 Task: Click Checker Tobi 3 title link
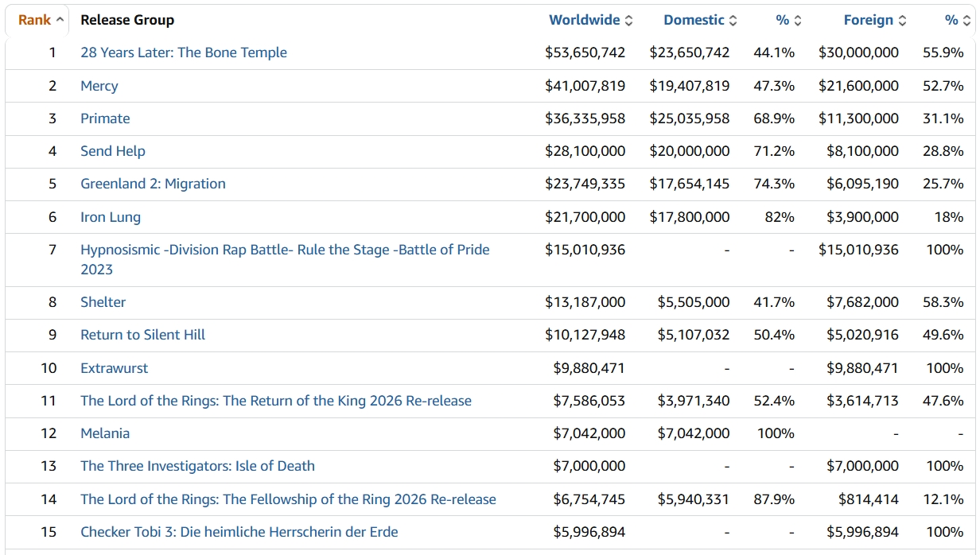click(239, 532)
